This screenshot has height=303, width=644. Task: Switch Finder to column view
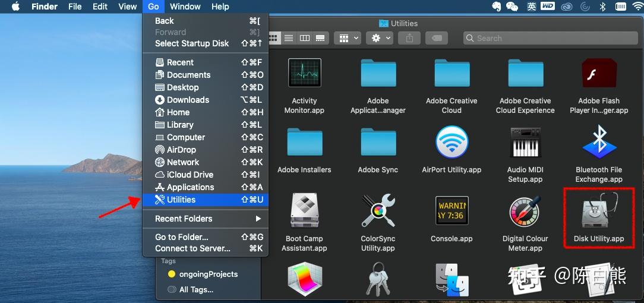tap(304, 38)
